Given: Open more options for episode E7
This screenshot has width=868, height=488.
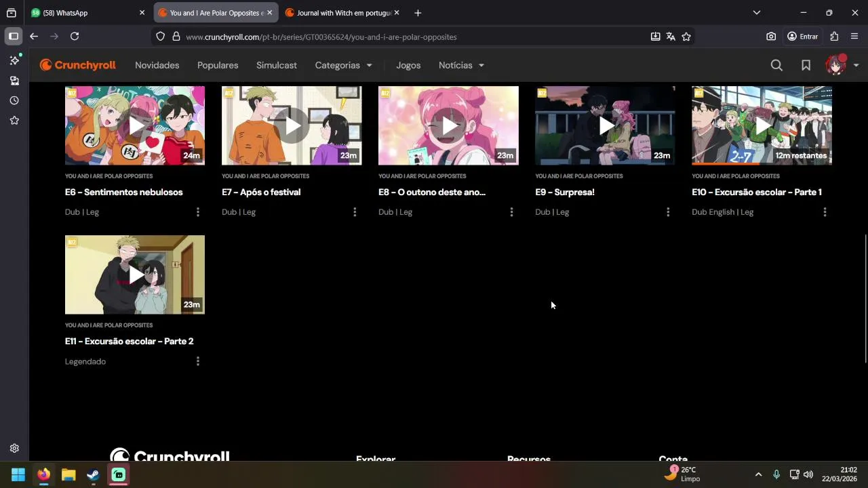Looking at the screenshot, I should [x=355, y=212].
